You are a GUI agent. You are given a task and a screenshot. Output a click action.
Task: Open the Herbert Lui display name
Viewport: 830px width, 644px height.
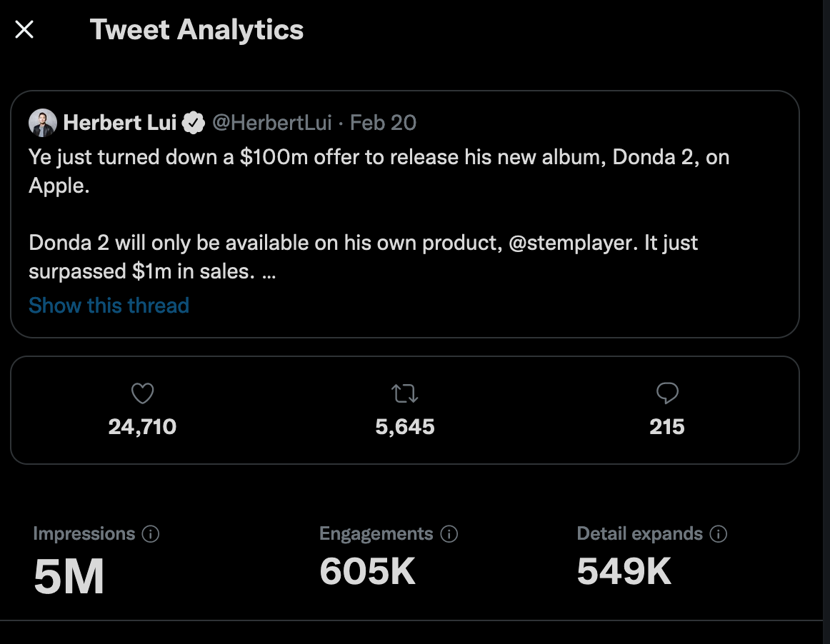[119, 123]
